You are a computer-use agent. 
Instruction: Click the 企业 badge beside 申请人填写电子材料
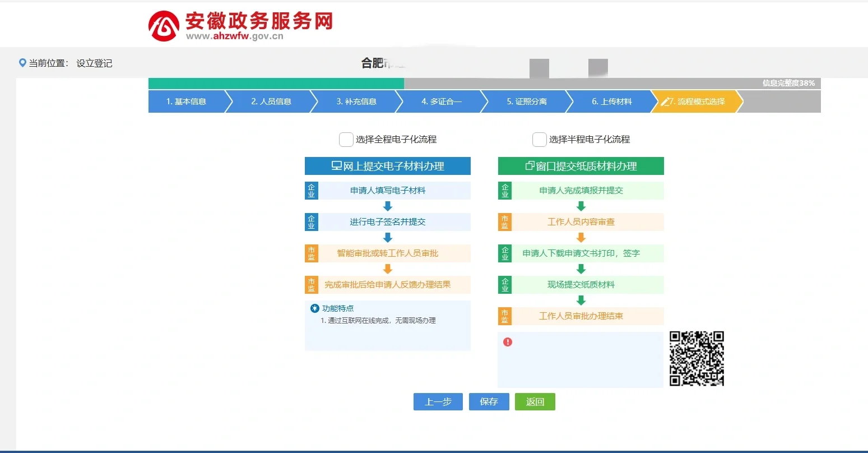click(311, 191)
